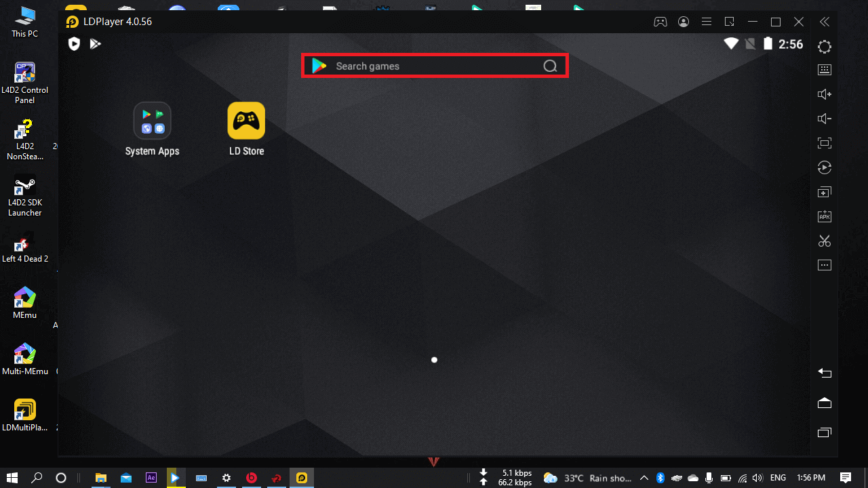Open the weather widget showing 33°C
868x488 pixels.
click(x=587, y=478)
